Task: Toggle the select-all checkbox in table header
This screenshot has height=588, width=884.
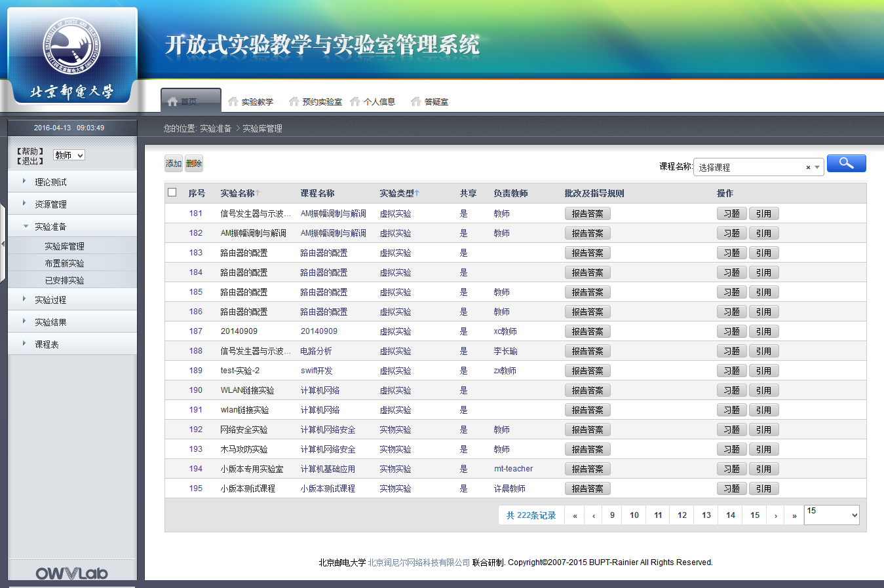Action: point(172,193)
